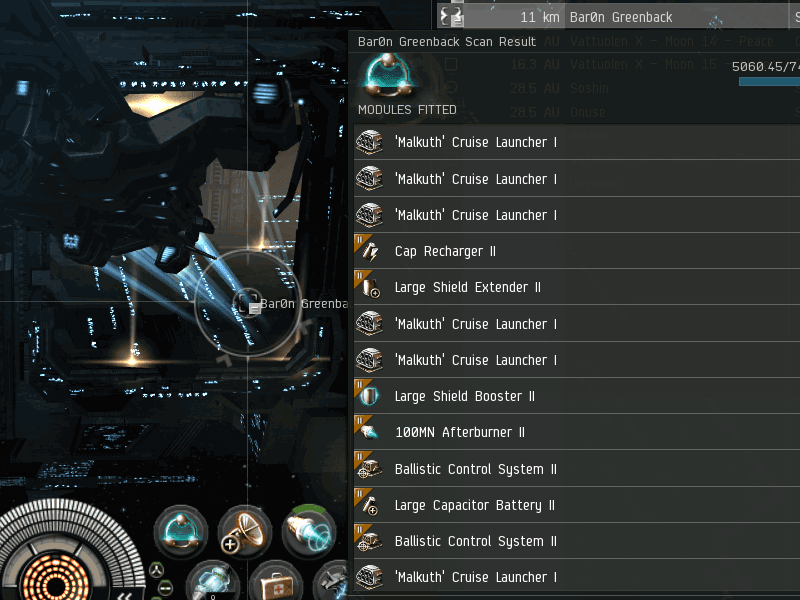Screen dimensions: 800x600
Task: Collapse module rack with double-chevron arrow
Action: [x=126, y=595]
